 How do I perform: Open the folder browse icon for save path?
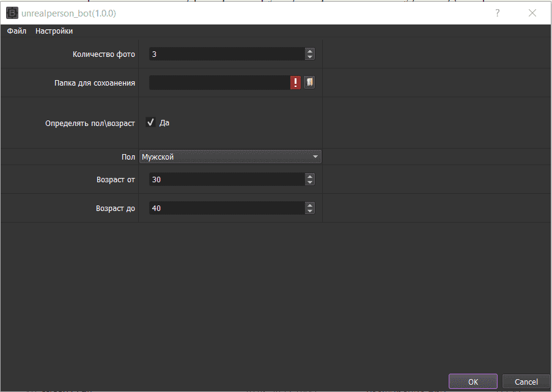(309, 83)
